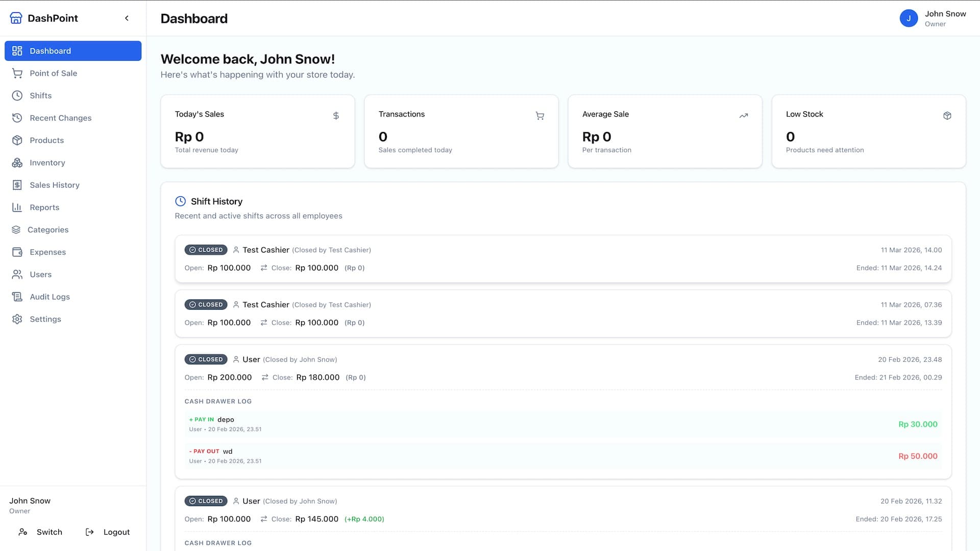Open the Shifts clock icon

click(17, 95)
